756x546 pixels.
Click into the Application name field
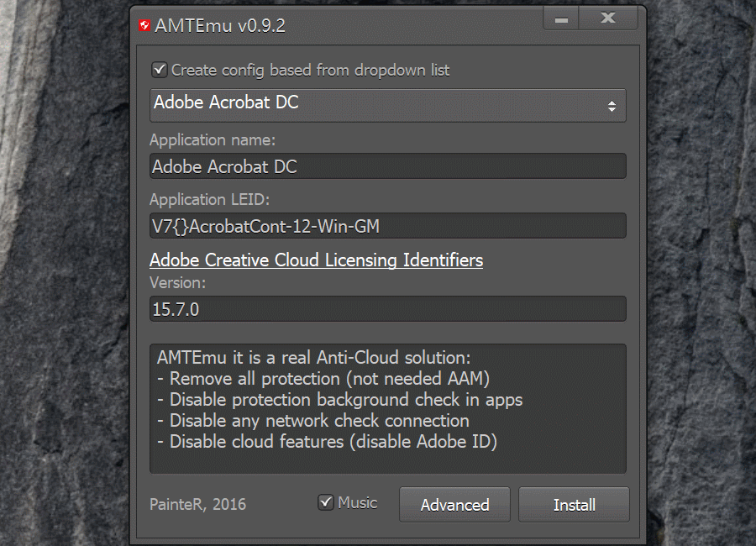click(x=387, y=166)
